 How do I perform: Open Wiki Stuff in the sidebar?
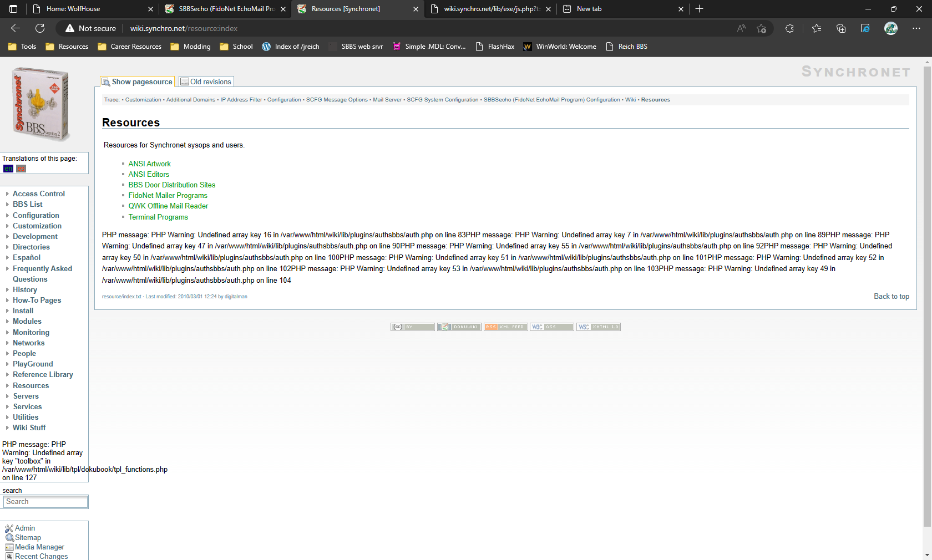point(29,427)
